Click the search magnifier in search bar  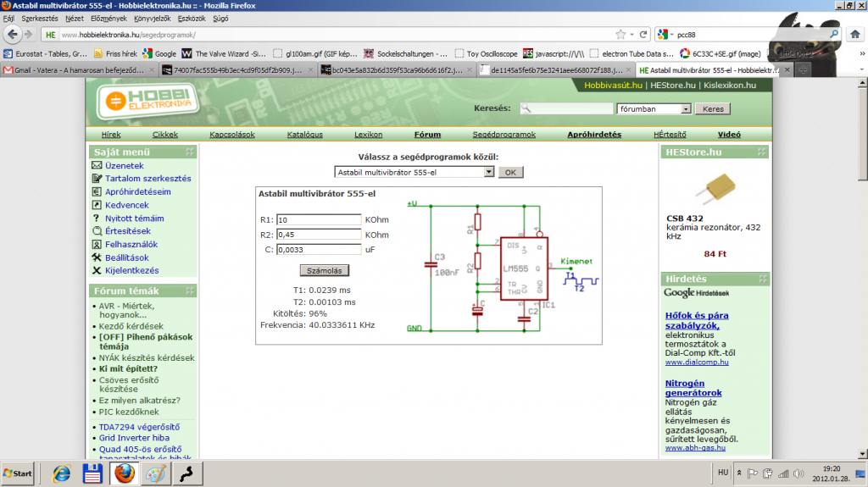[834, 35]
